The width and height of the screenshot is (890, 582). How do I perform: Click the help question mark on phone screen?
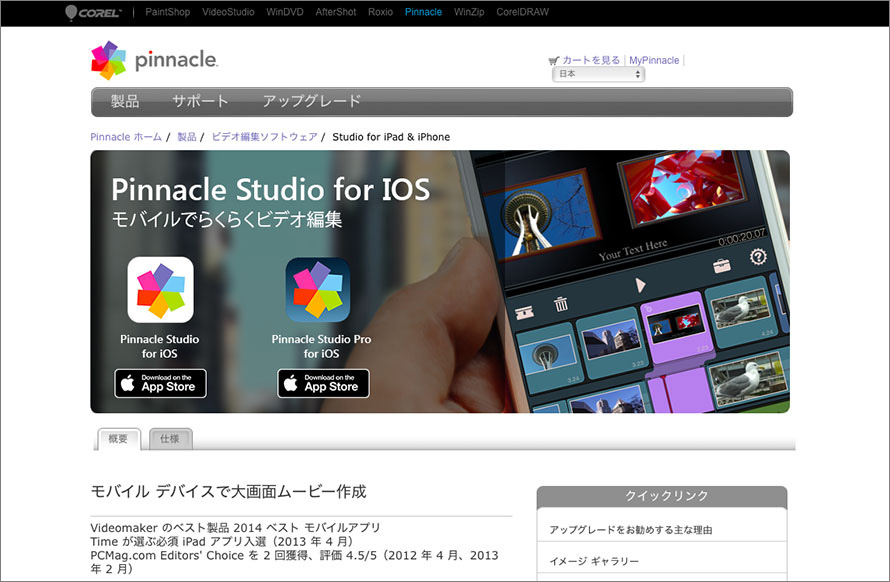(x=758, y=257)
